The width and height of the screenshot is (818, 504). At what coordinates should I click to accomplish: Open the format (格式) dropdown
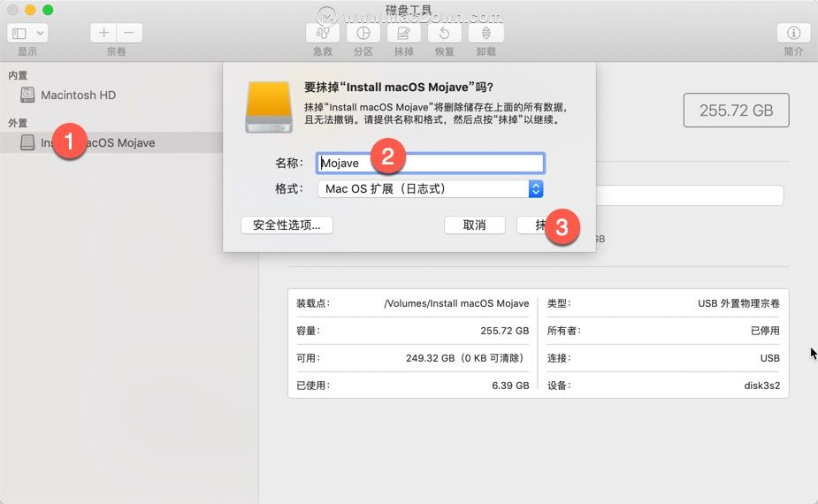431,189
